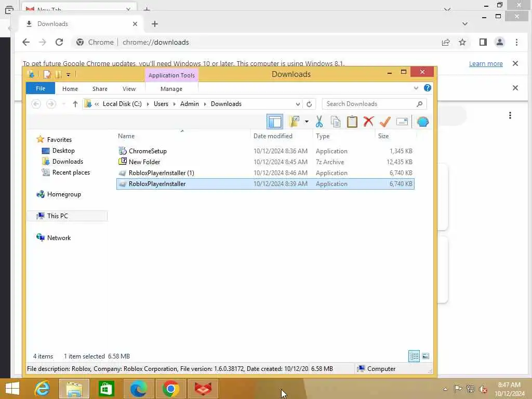Click Learn more link in Chrome
The width and height of the screenshot is (532, 399).
pyautogui.click(x=486, y=63)
